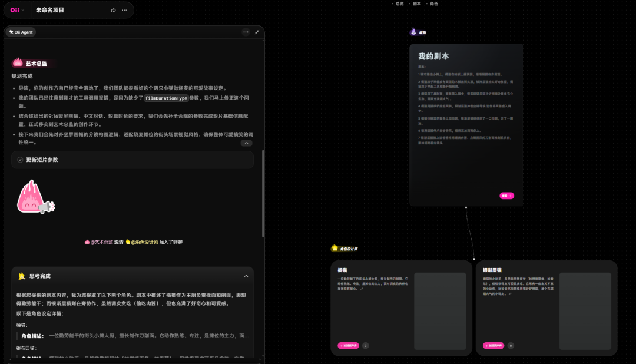
Task: Click the connector dot below script card
Action: (466, 207)
